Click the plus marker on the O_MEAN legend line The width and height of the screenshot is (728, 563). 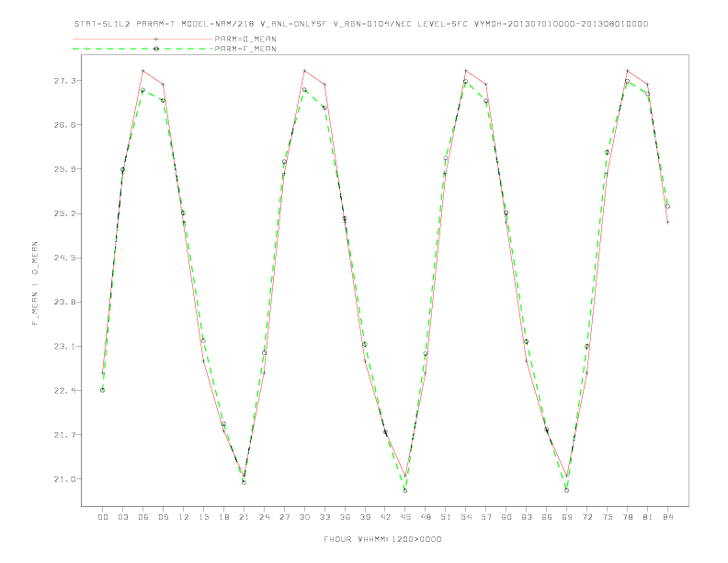click(156, 39)
